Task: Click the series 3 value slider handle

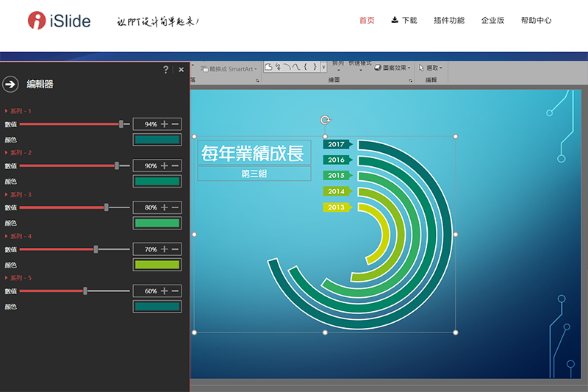Action: click(107, 207)
